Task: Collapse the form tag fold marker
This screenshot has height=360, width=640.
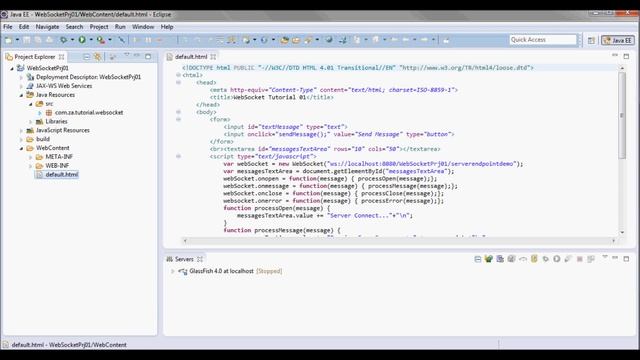Action: click(178, 120)
